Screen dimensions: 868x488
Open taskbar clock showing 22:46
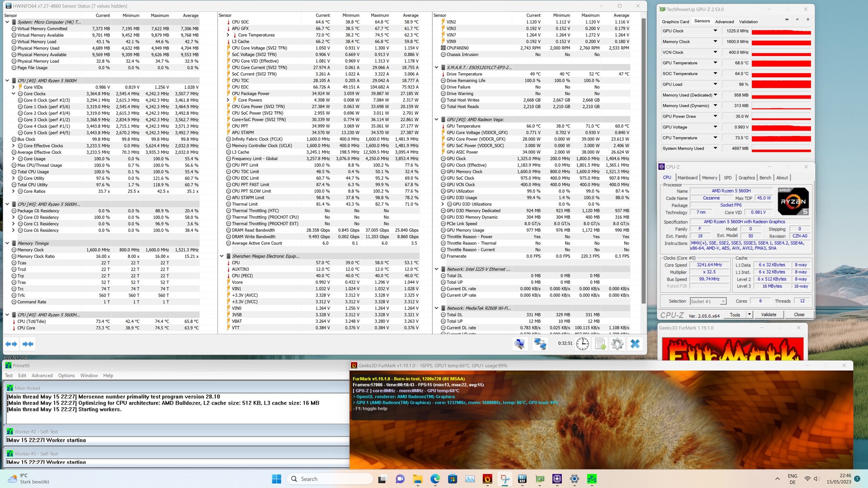tap(839, 479)
